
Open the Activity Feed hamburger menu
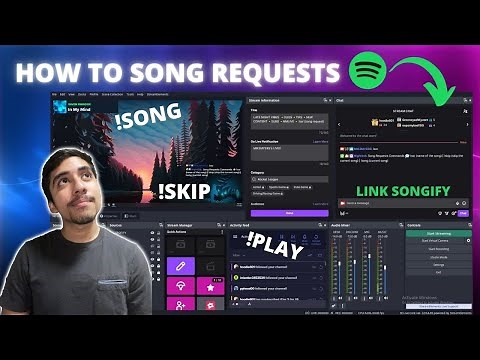tap(235, 237)
